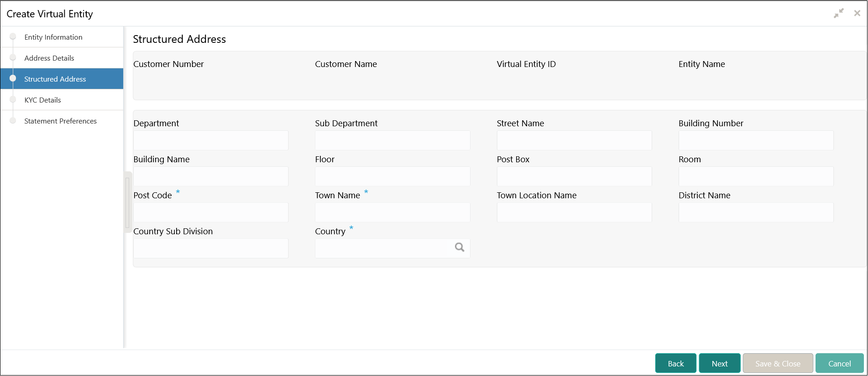Proceed with the Next button
Screen dimensions: 868x376
[719, 363]
